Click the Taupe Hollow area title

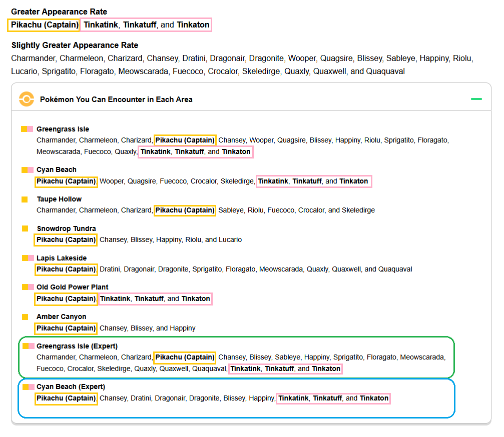(59, 199)
